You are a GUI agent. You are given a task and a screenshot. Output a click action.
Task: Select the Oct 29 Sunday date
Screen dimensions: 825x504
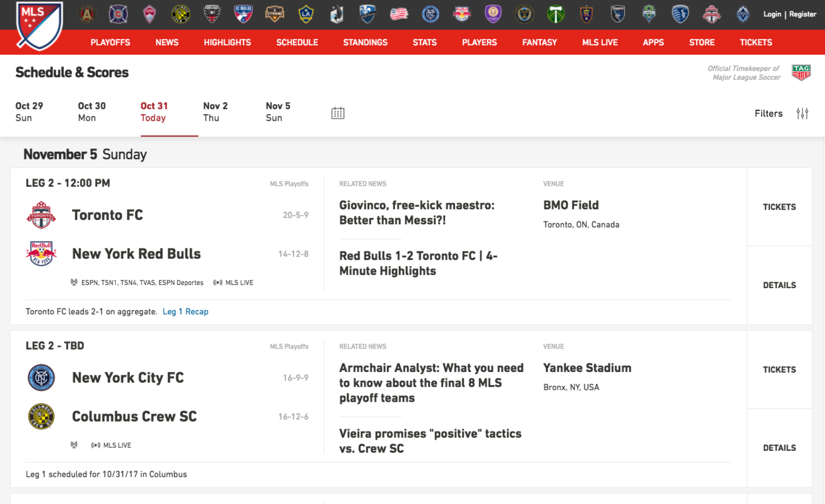tap(29, 111)
